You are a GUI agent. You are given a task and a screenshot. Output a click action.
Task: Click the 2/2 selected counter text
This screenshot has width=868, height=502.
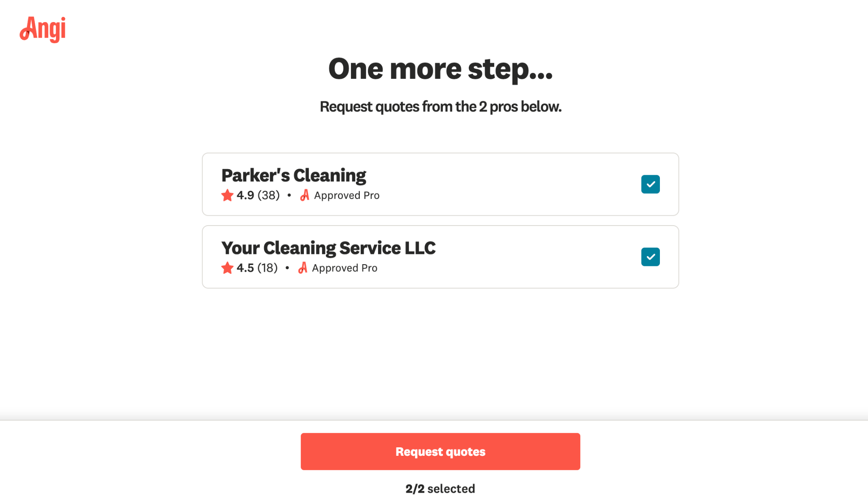pos(440,489)
